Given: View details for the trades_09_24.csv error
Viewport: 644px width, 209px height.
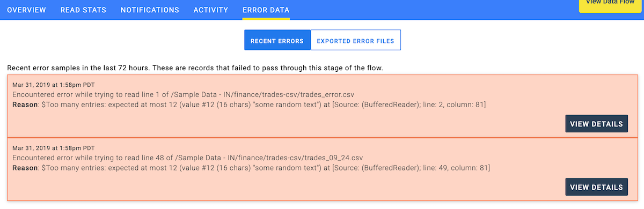Looking at the screenshot, I should (x=597, y=187).
